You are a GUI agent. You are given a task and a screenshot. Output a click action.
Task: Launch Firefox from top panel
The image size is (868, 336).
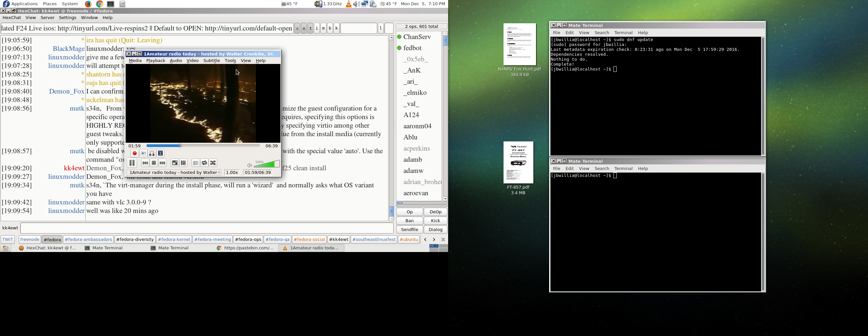(88, 4)
